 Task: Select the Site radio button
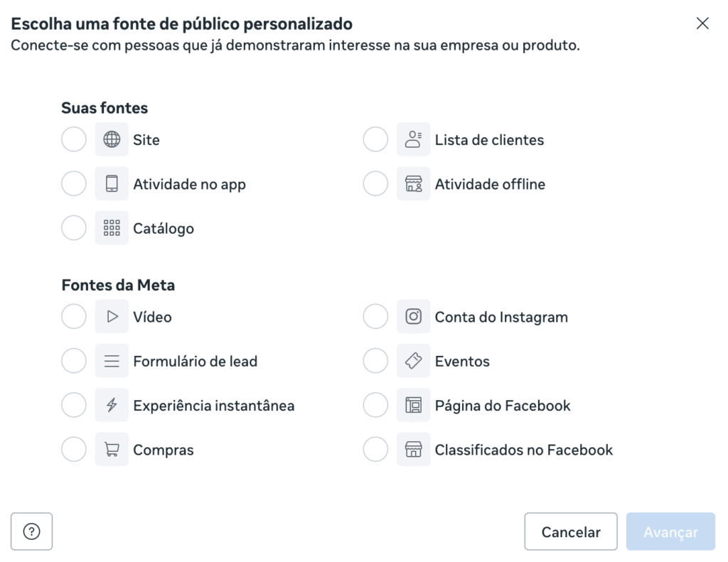coord(74,140)
